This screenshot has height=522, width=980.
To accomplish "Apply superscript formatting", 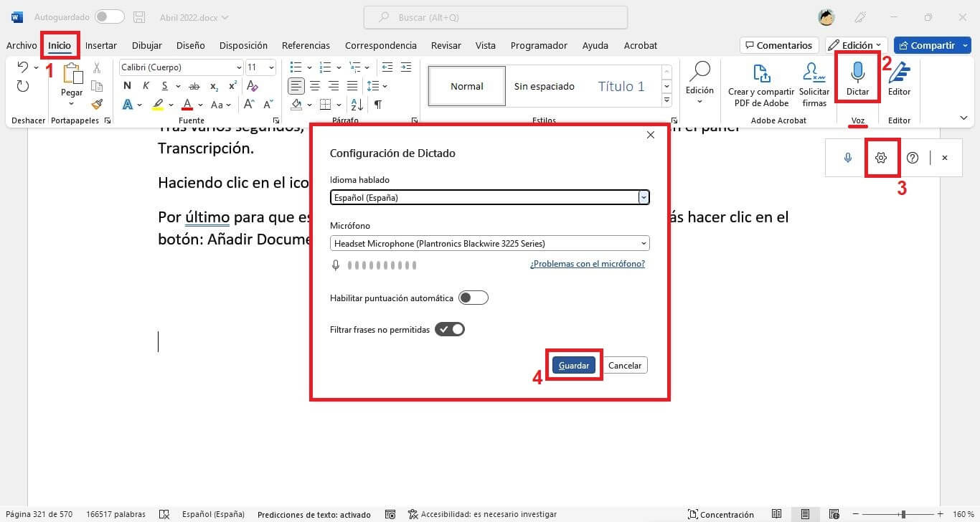I will (232, 85).
